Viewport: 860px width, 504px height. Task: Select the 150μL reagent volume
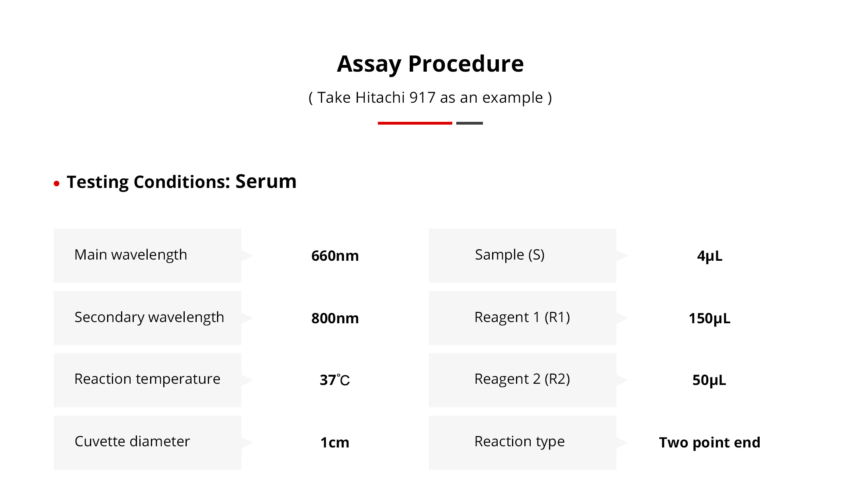tap(709, 318)
